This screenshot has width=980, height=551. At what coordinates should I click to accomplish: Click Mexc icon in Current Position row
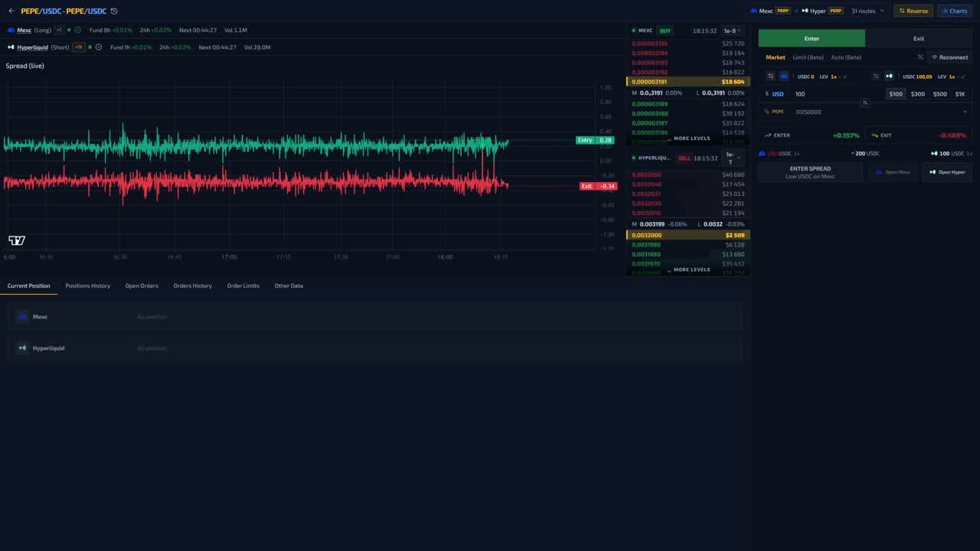pos(22,317)
